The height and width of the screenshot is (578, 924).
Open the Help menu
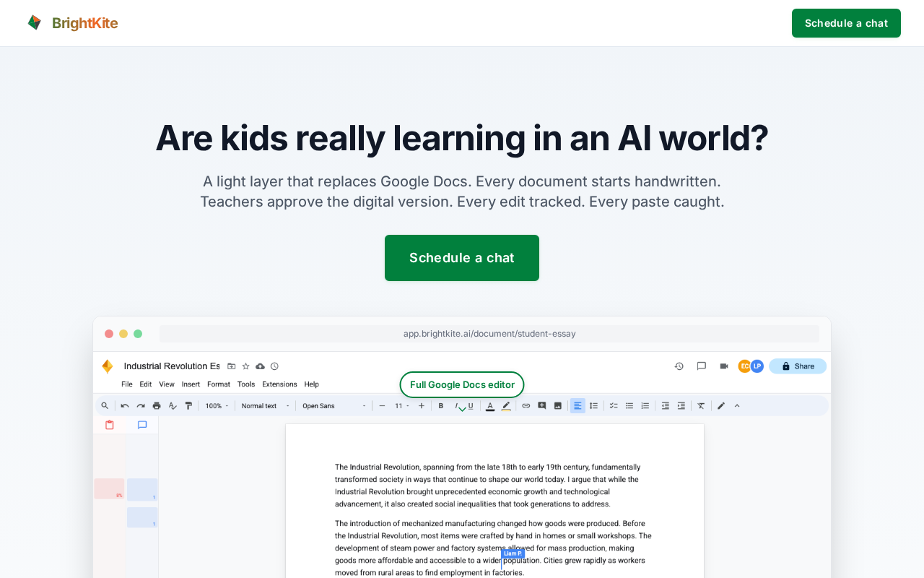pyautogui.click(x=312, y=384)
